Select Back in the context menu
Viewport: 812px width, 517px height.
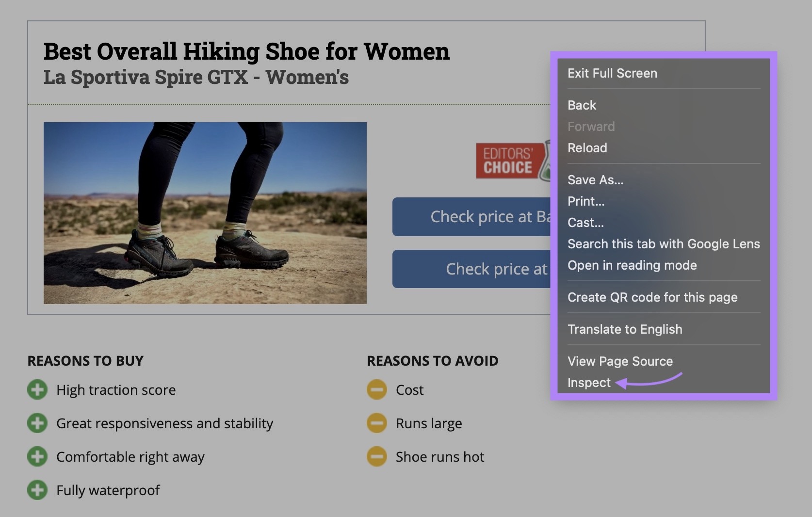[x=582, y=105]
